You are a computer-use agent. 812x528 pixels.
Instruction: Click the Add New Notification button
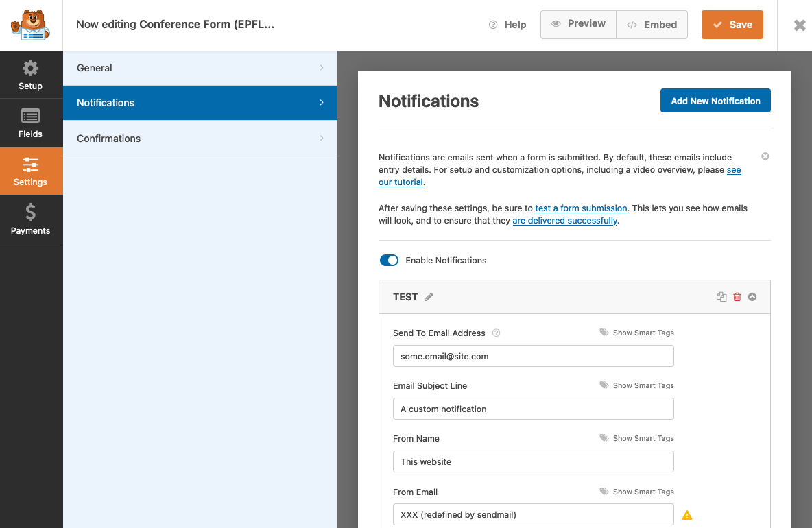715,101
